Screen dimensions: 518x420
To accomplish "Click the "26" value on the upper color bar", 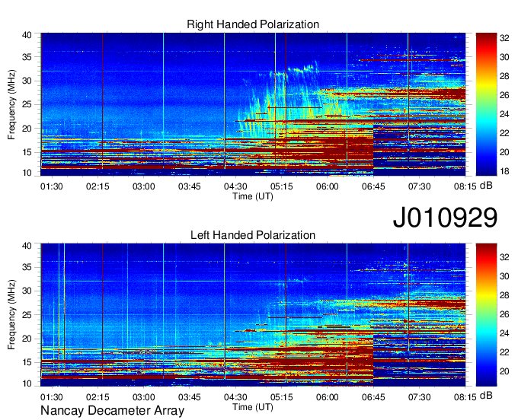I will pyautogui.click(x=504, y=95).
